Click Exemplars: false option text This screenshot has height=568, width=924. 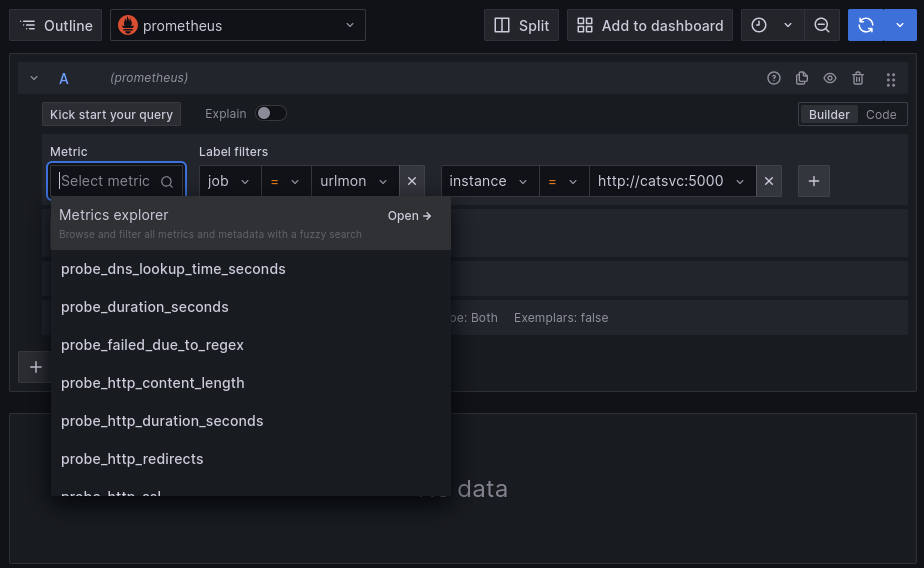(x=560, y=318)
